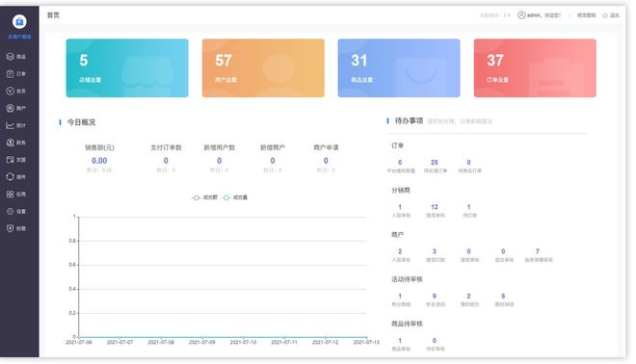Viewport: 636px width, 364px height.
Task: Open the 统计 statistics chart icon
Action: [x=11, y=125]
